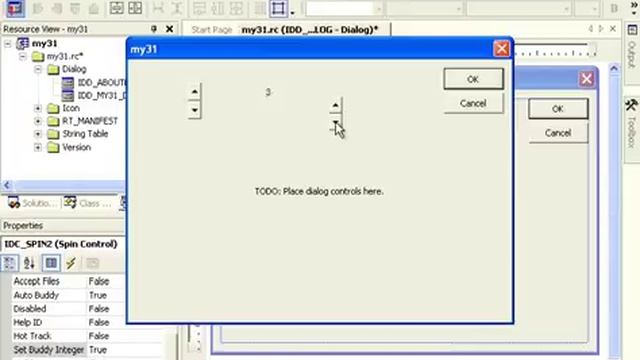This screenshot has height=360, width=640.
Task: Select the IDD_MY31 dialog resource
Action: (x=102, y=96)
